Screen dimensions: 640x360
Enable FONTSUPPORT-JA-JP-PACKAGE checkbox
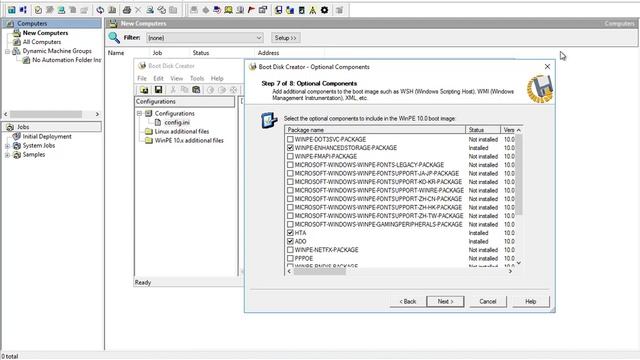click(x=290, y=173)
